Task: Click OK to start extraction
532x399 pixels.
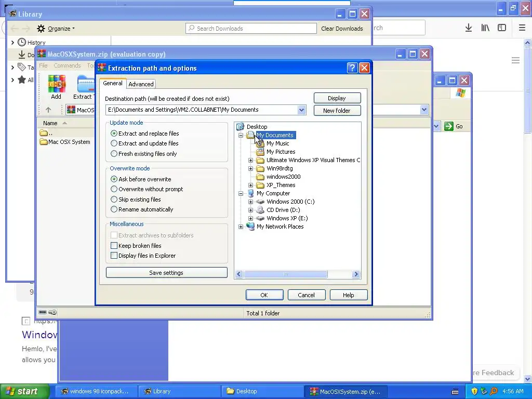Action: click(x=264, y=295)
